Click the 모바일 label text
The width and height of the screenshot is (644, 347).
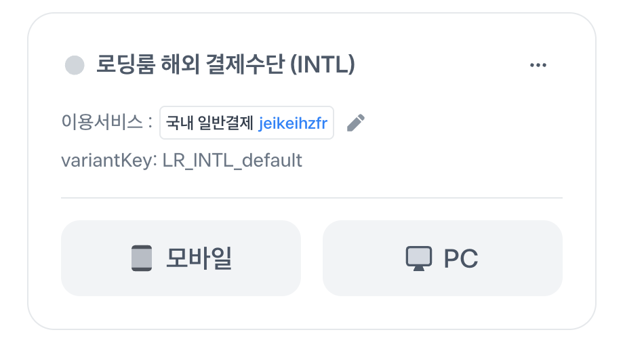pos(199,258)
